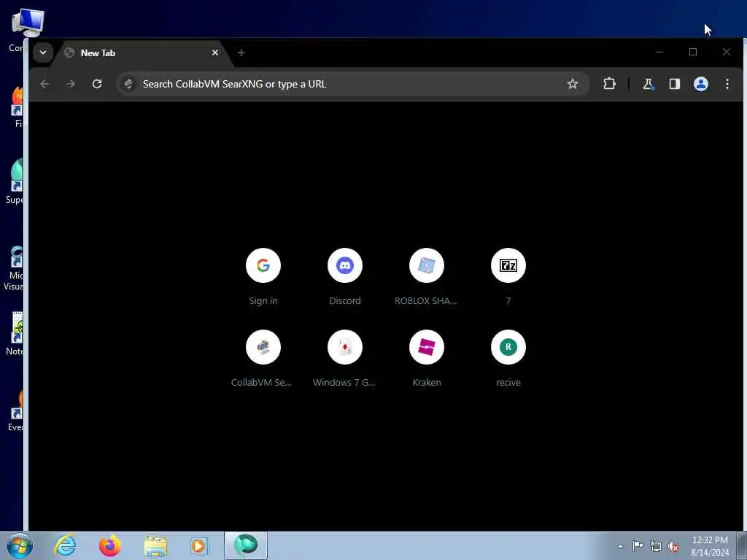
Task: Click the muted volume tray icon
Action: (673, 546)
